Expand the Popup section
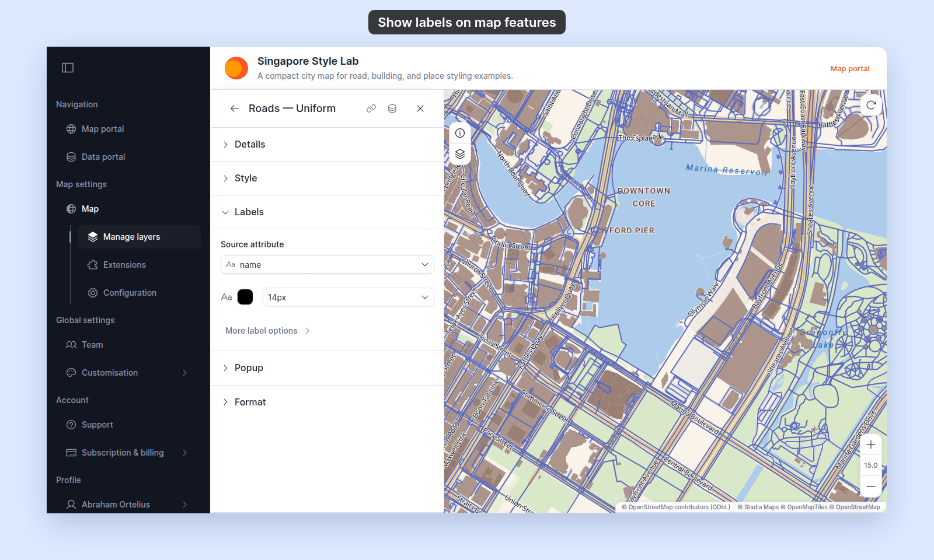Image resolution: width=934 pixels, height=560 pixels. [x=327, y=367]
